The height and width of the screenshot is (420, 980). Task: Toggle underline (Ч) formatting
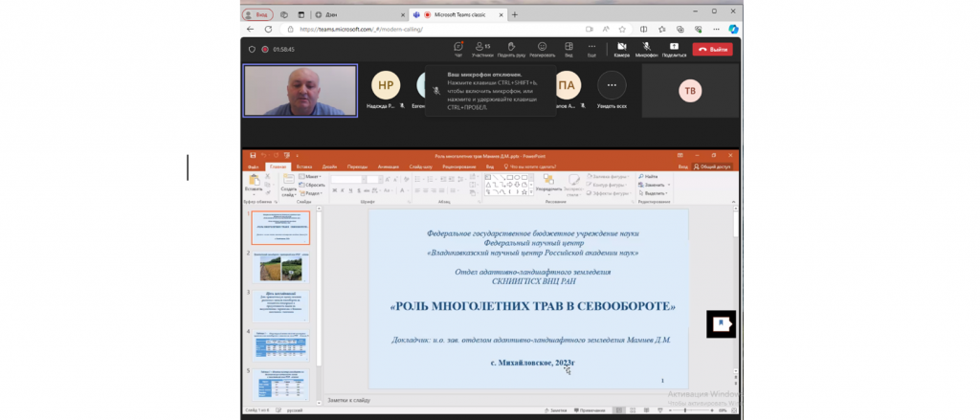click(x=351, y=190)
